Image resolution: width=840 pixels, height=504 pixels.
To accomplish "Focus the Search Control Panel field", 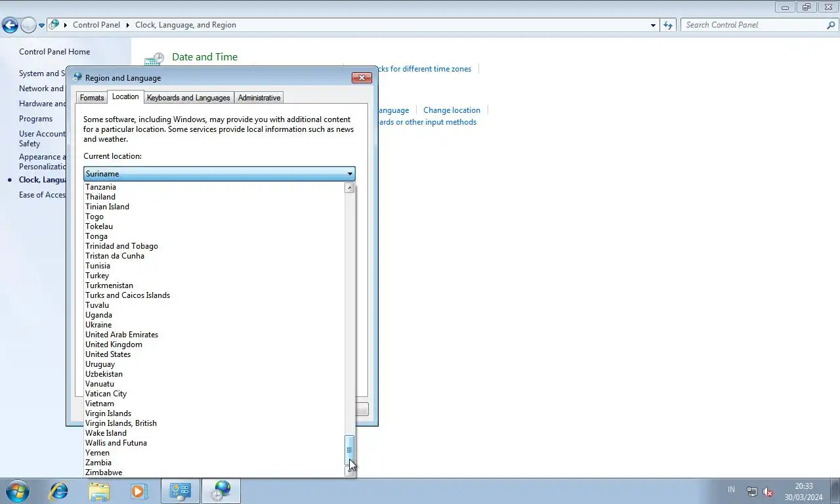I will [x=753, y=25].
